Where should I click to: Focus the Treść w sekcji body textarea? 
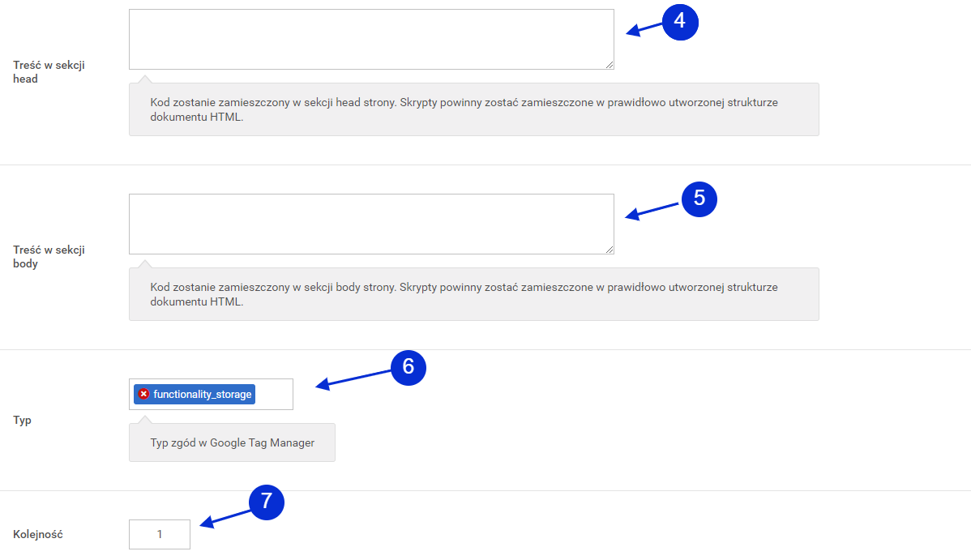(x=371, y=224)
